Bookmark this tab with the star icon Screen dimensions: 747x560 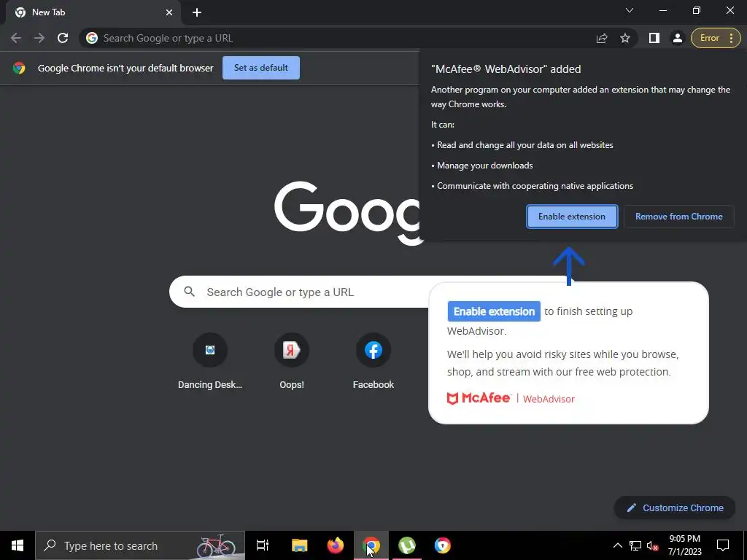click(x=625, y=38)
